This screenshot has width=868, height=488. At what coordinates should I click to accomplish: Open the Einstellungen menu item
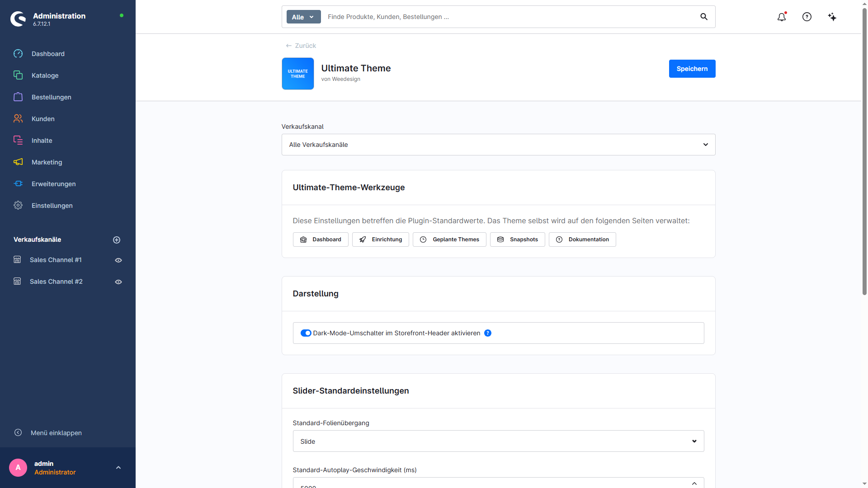pos(52,206)
